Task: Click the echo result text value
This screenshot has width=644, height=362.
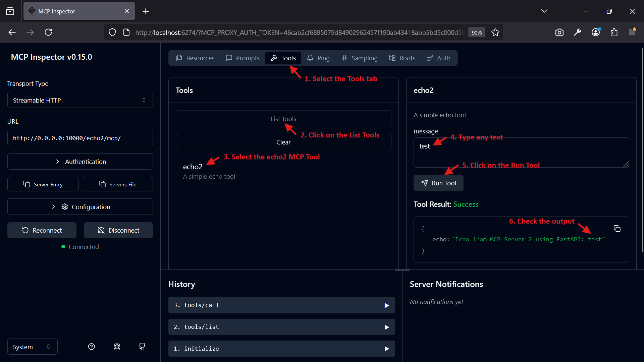Action: [x=528, y=239]
